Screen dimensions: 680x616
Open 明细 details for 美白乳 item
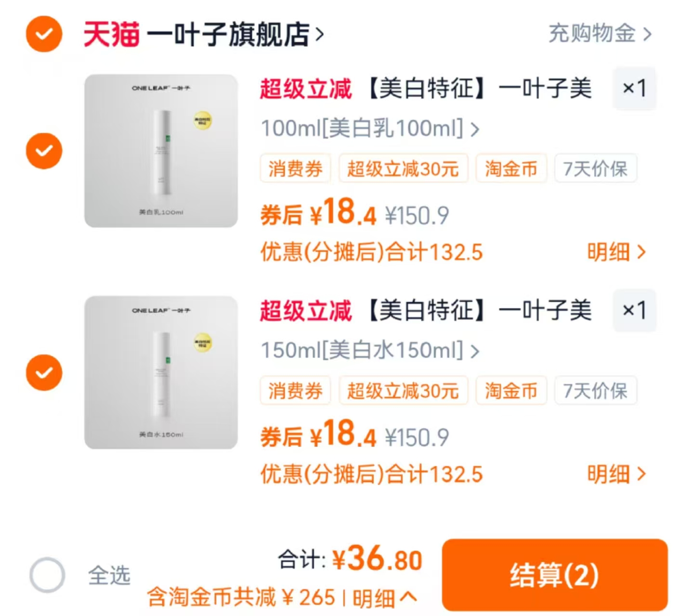[618, 251]
